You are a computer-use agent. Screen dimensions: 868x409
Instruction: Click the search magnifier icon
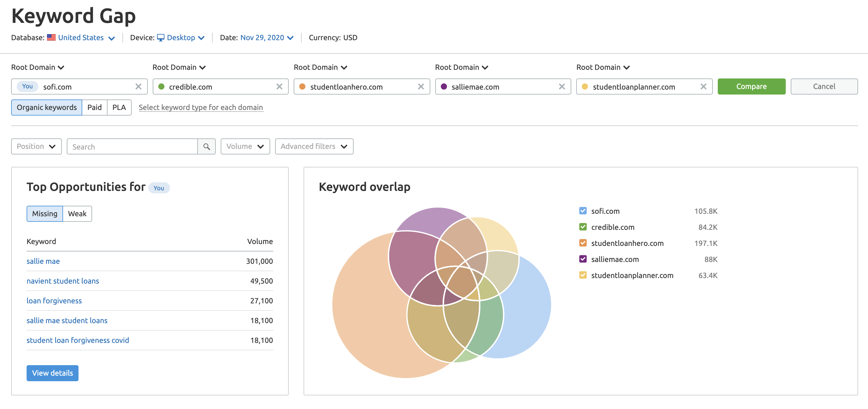coord(206,146)
